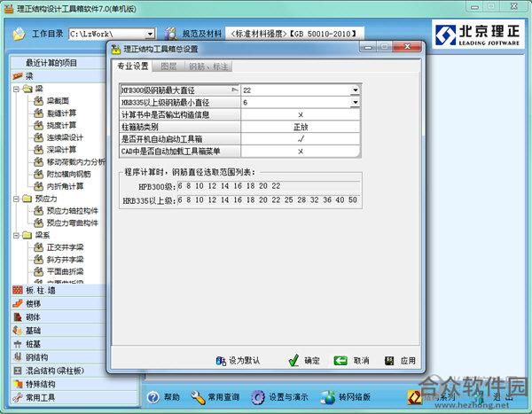Click 正交井字梁 item icon
The width and height of the screenshot is (532, 414).
coord(38,247)
